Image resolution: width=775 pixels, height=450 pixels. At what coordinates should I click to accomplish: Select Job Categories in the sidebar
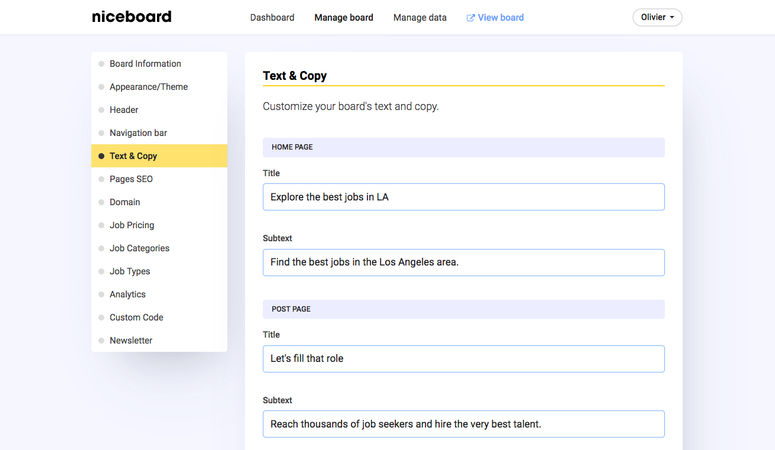coord(159,248)
